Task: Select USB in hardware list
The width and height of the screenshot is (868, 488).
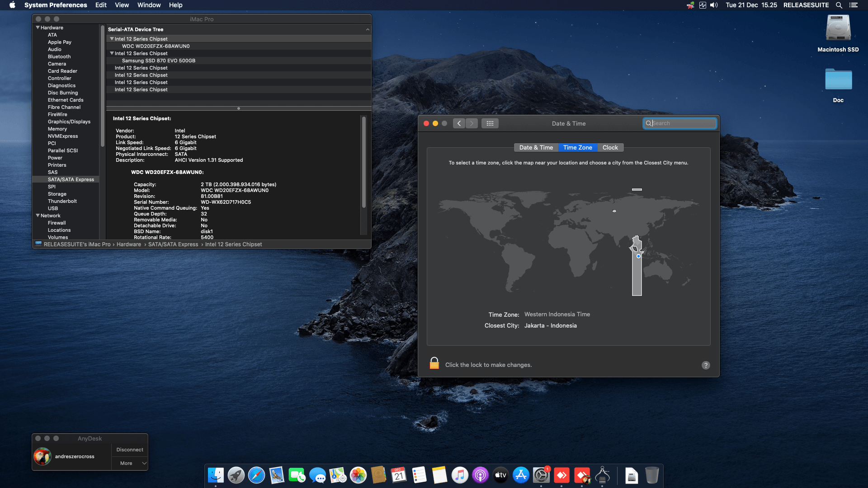Action: click(53, 208)
